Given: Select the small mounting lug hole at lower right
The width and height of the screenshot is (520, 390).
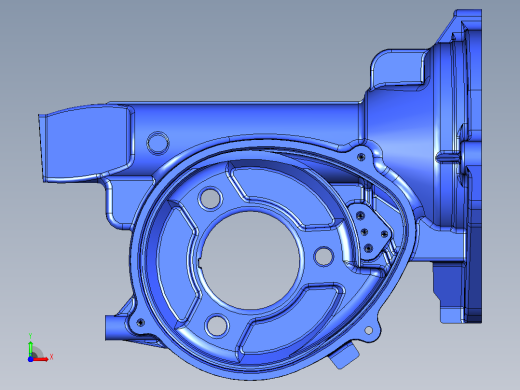Looking at the screenshot, I should (369, 330).
